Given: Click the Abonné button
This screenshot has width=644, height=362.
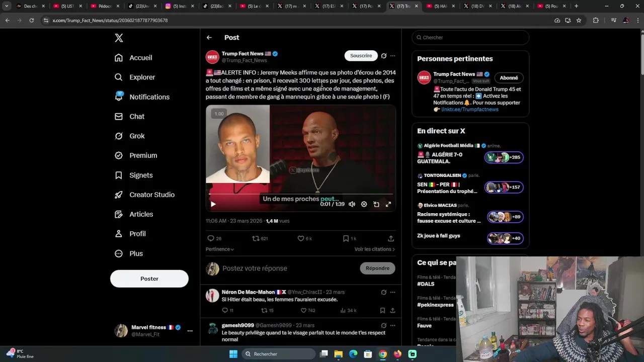Looking at the screenshot, I should click(x=509, y=78).
